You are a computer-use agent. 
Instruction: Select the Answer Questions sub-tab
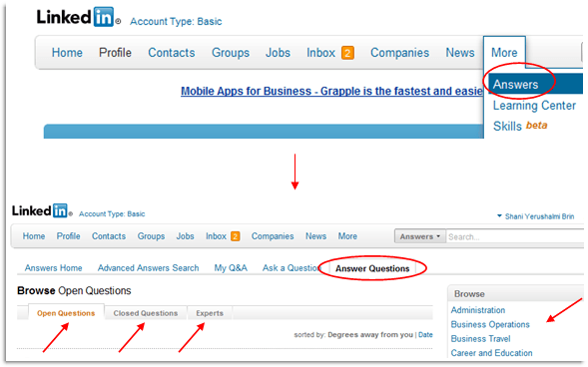pos(372,268)
